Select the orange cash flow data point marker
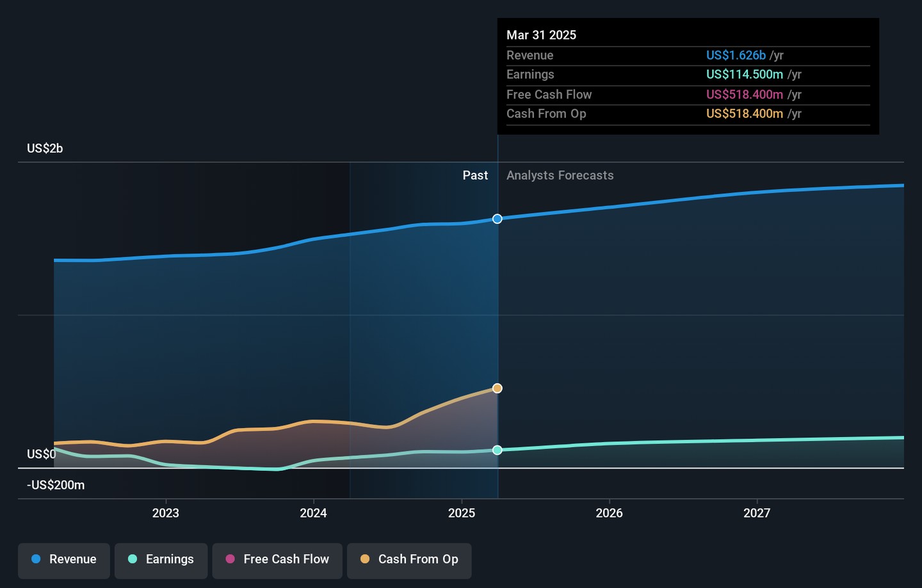This screenshot has width=922, height=588. tap(497, 388)
